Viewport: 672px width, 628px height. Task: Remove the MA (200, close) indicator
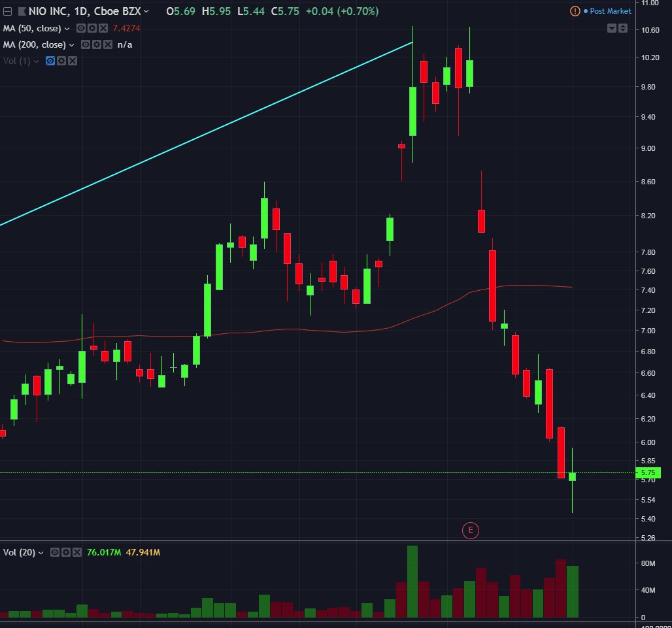tap(108, 44)
